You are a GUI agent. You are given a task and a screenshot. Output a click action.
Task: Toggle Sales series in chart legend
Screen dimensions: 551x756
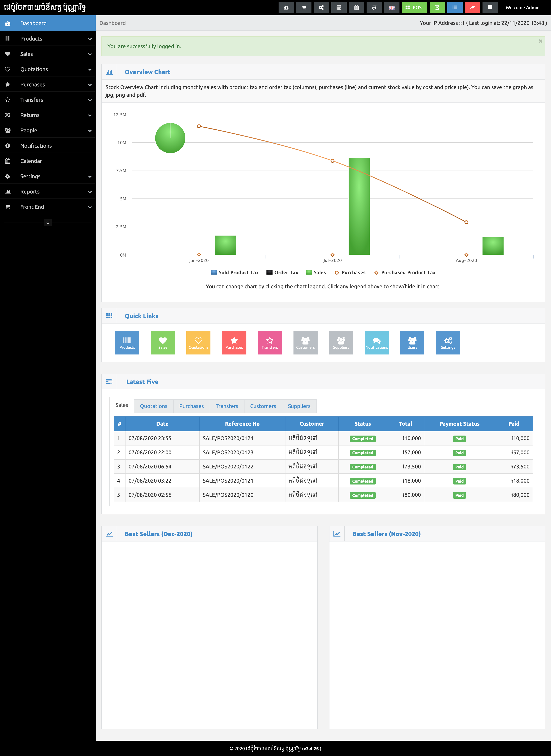coord(316,272)
